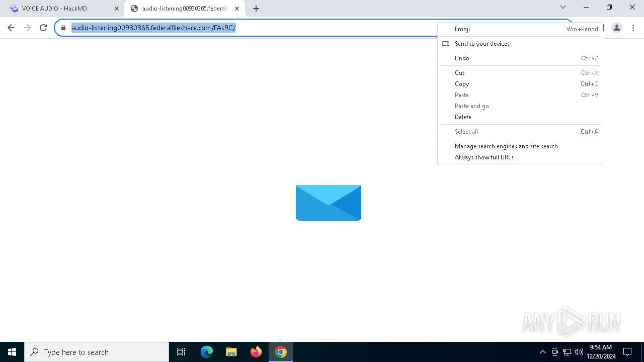
Task: Open the tab search dropdown chevron
Action: tap(563, 7)
